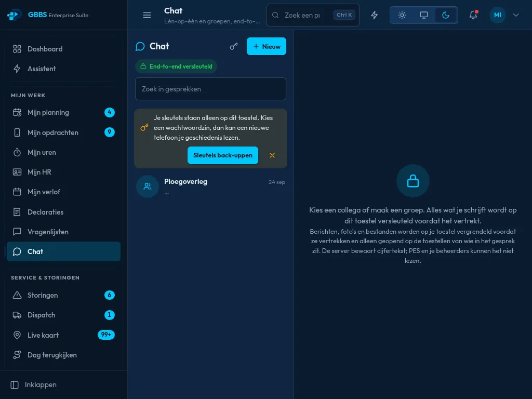
Task: Open quick actions lightning icon in header
Action: pyautogui.click(x=374, y=15)
